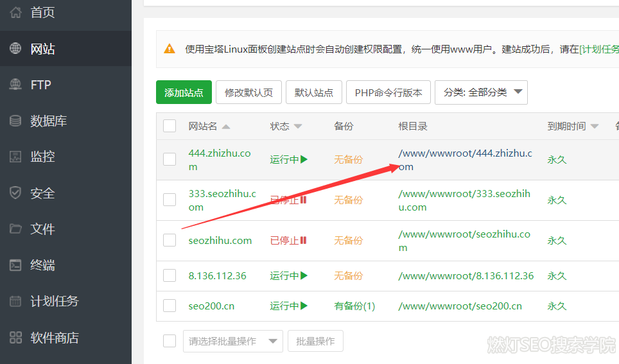
Task: Check the box for seozhihu.com row
Action: pyautogui.click(x=170, y=240)
